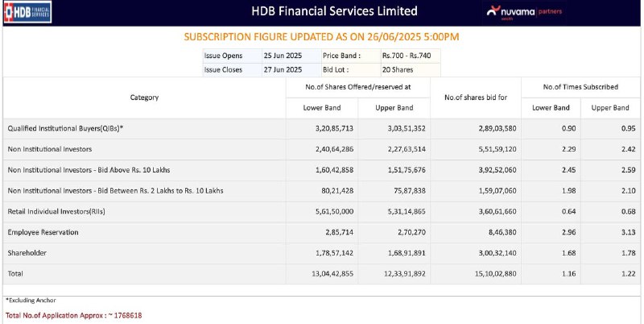This screenshot has height=324, width=644.
Task: Select the value '80,21,428'
Action: pos(337,191)
